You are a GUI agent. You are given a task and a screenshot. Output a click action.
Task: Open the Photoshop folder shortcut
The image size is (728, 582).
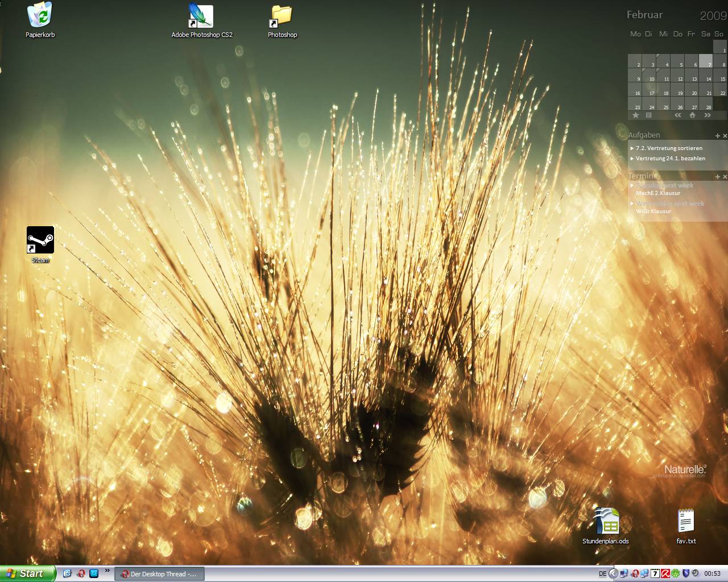click(282, 17)
